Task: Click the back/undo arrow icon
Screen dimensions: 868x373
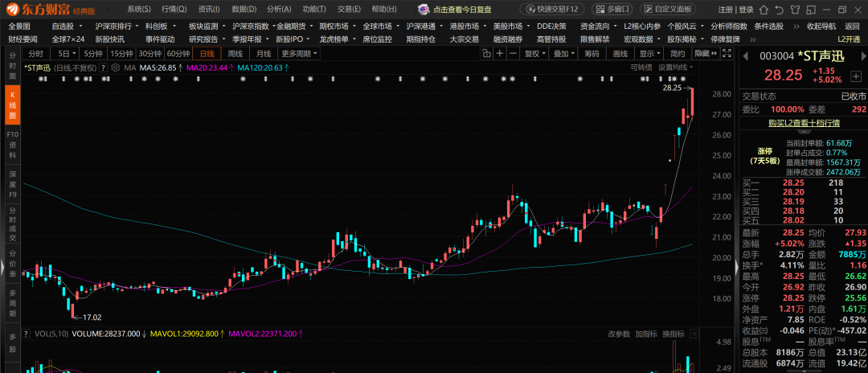Action: (779, 10)
